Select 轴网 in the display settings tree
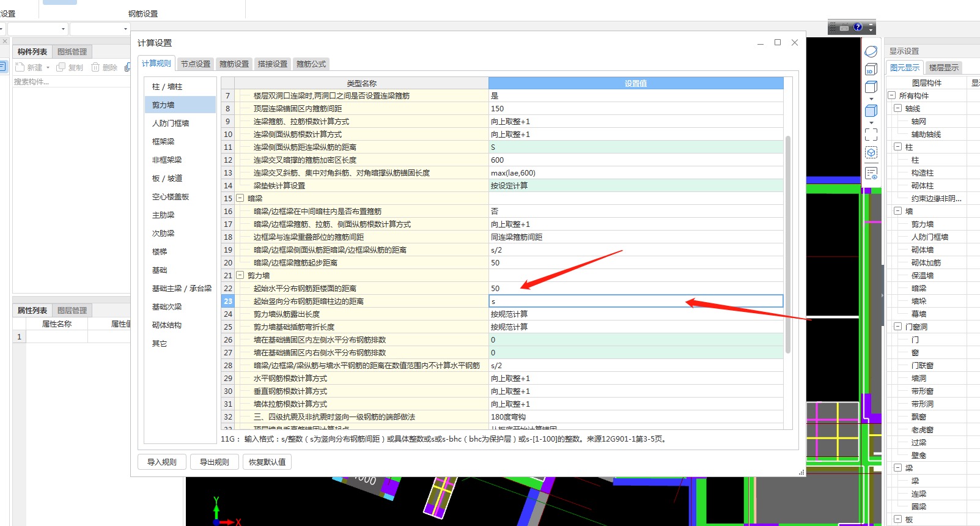This screenshot has height=526, width=980. tap(919, 121)
